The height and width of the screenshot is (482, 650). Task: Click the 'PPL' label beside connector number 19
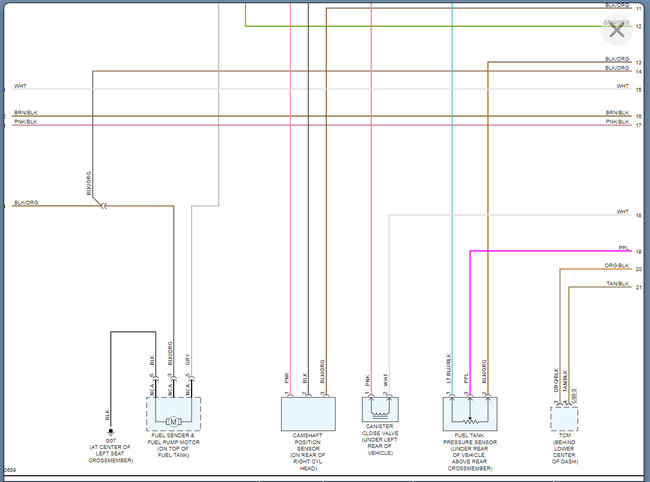coord(623,247)
